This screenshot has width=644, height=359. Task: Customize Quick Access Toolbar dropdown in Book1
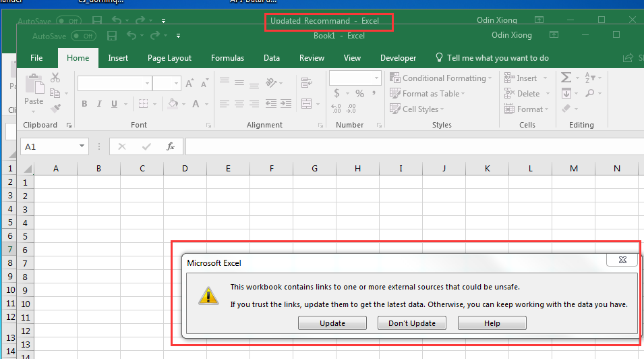click(x=178, y=36)
